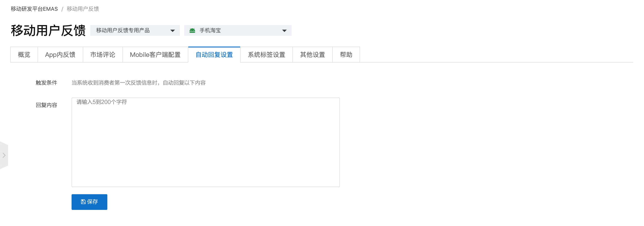Open the 市场评论 tab
The height and width of the screenshot is (226, 644).
click(103, 55)
